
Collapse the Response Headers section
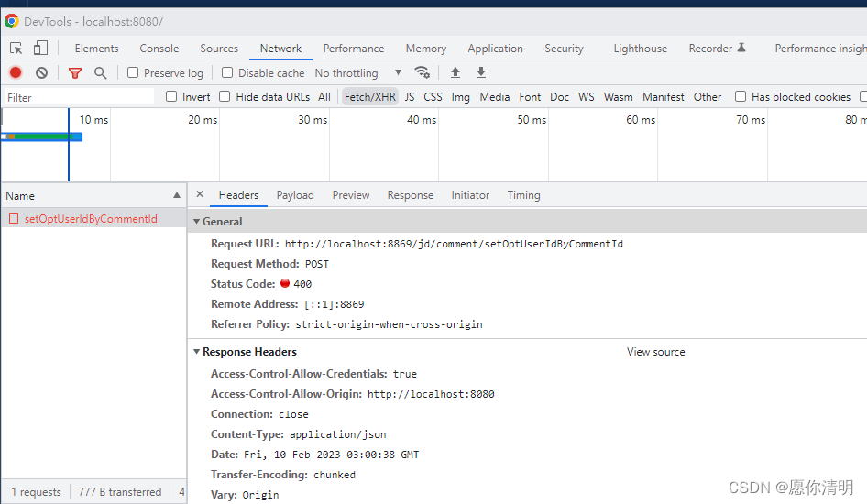point(196,352)
